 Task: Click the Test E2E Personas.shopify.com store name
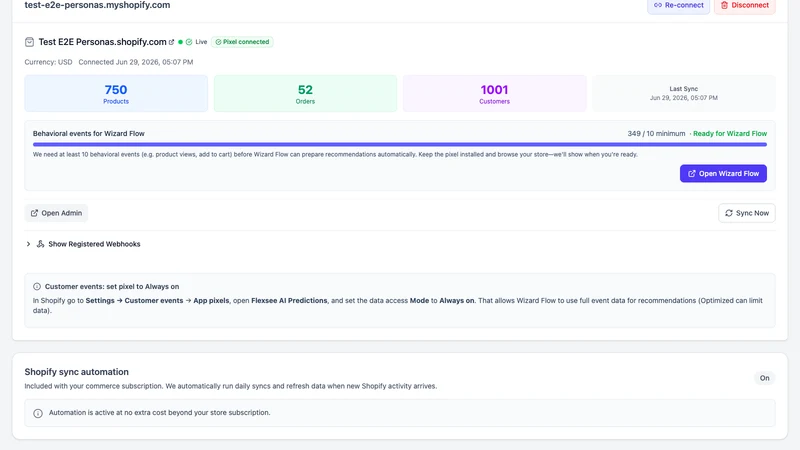[x=103, y=42]
